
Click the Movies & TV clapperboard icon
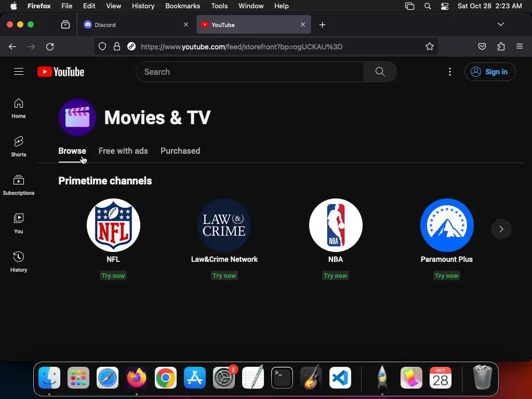click(x=77, y=117)
